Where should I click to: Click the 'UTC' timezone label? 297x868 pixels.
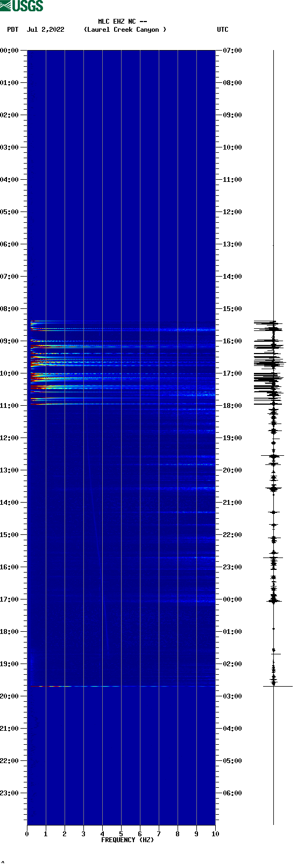point(223,30)
